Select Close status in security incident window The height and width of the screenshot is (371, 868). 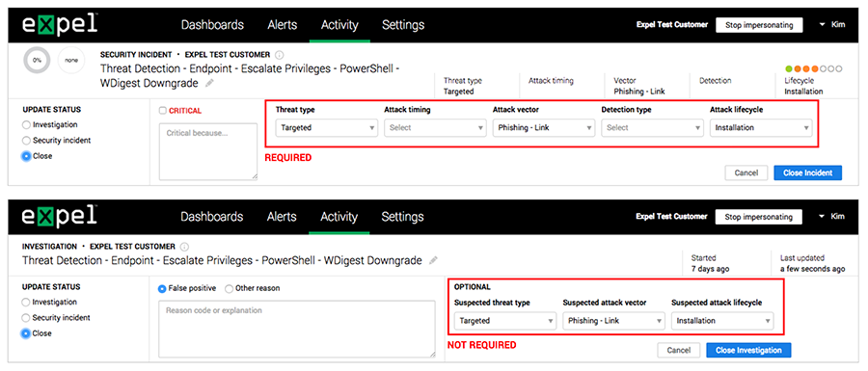click(26, 156)
